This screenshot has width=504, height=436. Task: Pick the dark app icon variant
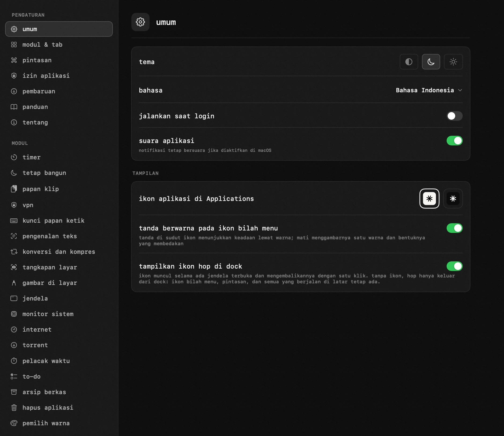453,199
